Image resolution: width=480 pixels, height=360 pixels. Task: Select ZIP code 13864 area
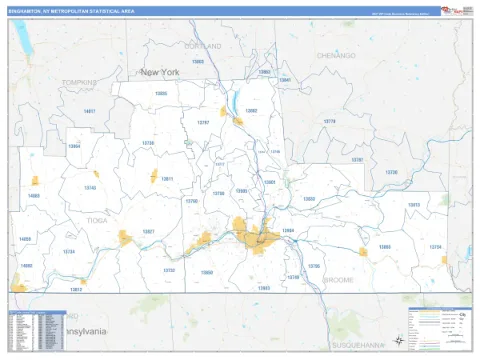(x=74, y=146)
